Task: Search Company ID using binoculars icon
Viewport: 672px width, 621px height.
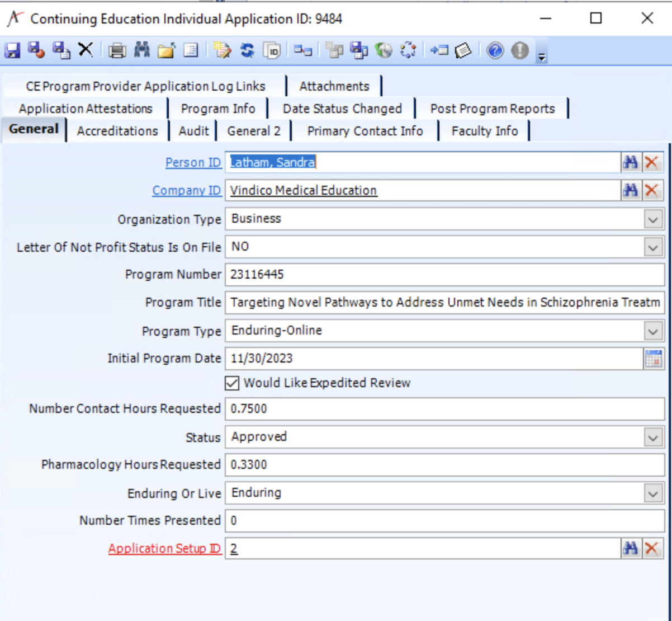Action: click(631, 190)
